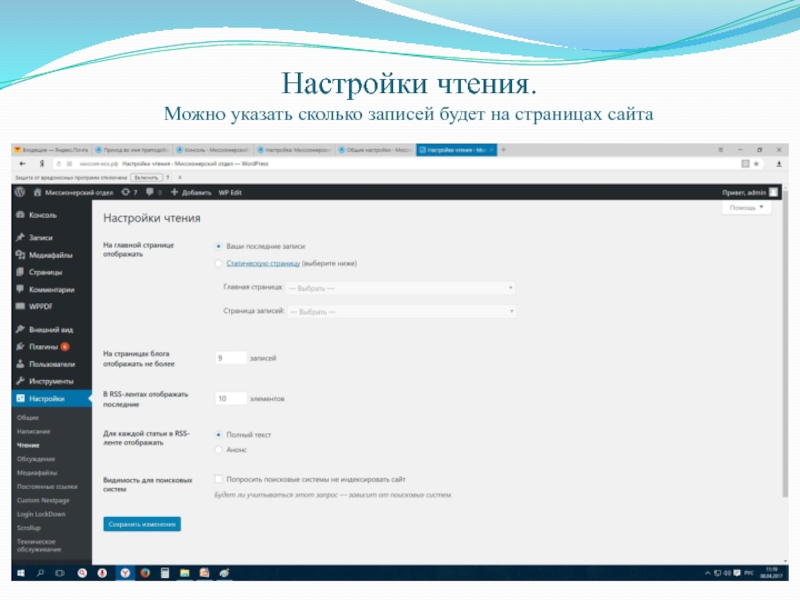The width and height of the screenshot is (800, 600).
Task: Switch to Общие настройки tab
Action: 376,149
